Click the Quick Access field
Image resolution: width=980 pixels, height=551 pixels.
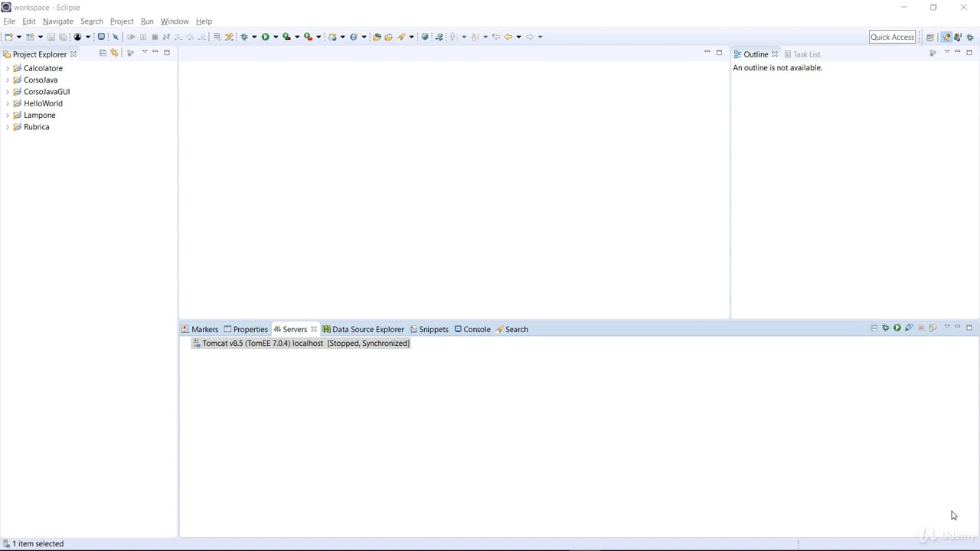(892, 37)
